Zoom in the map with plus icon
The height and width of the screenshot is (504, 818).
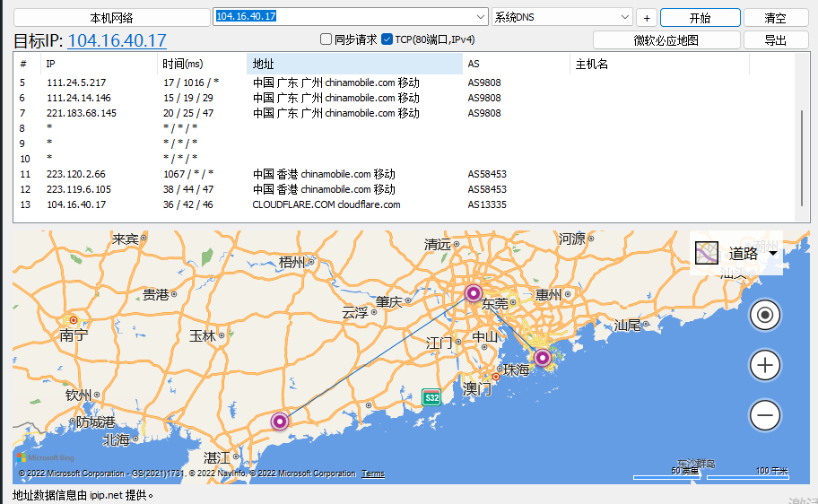pyautogui.click(x=765, y=365)
